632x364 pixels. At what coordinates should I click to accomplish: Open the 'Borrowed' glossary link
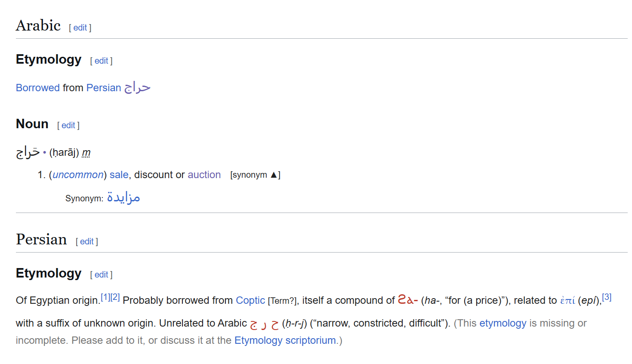[38, 88]
